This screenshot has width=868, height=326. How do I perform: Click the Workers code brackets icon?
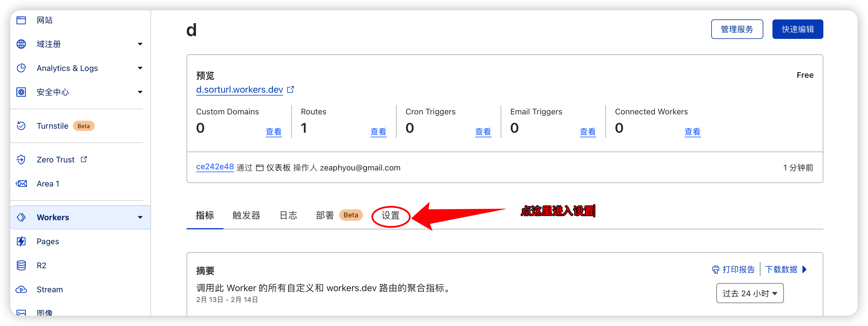click(21, 217)
